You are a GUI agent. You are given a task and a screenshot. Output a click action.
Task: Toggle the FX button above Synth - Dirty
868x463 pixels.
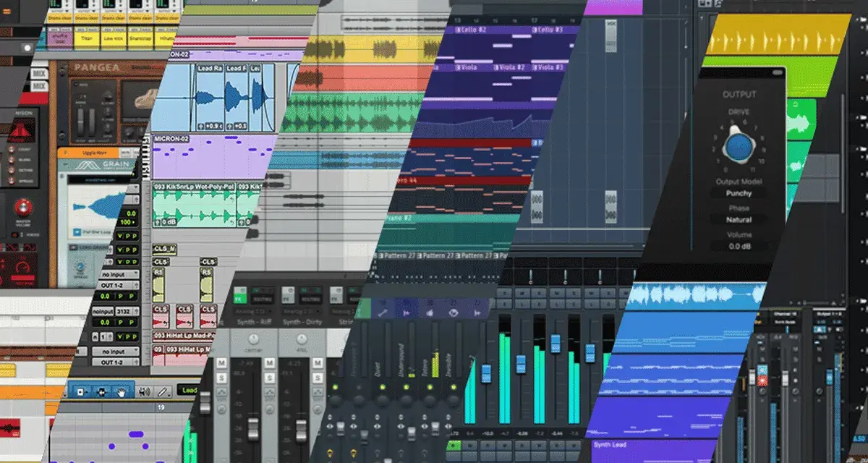pos(288,298)
